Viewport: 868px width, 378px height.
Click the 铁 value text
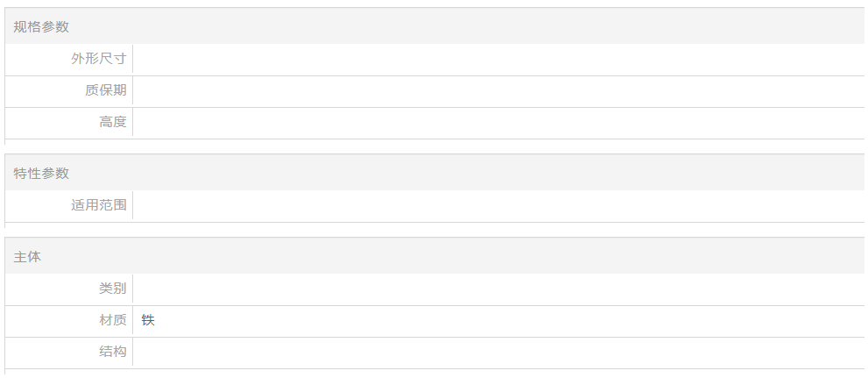click(148, 321)
